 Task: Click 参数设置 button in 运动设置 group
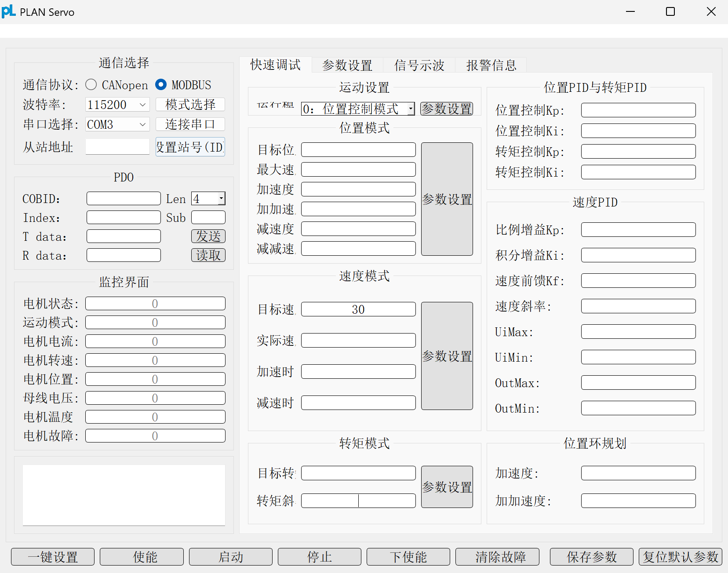[447, 109]
